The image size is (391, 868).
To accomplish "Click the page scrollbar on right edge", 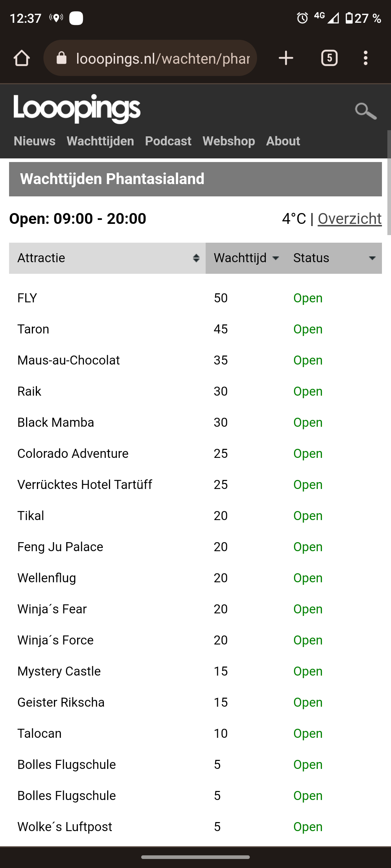I will (x=389, y=183).
